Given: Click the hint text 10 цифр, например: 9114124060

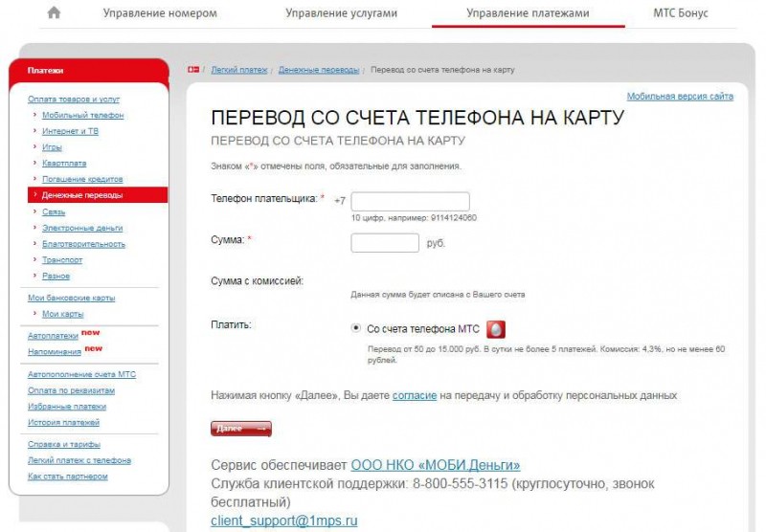Looking at the screenshot, I should (414, 218).
